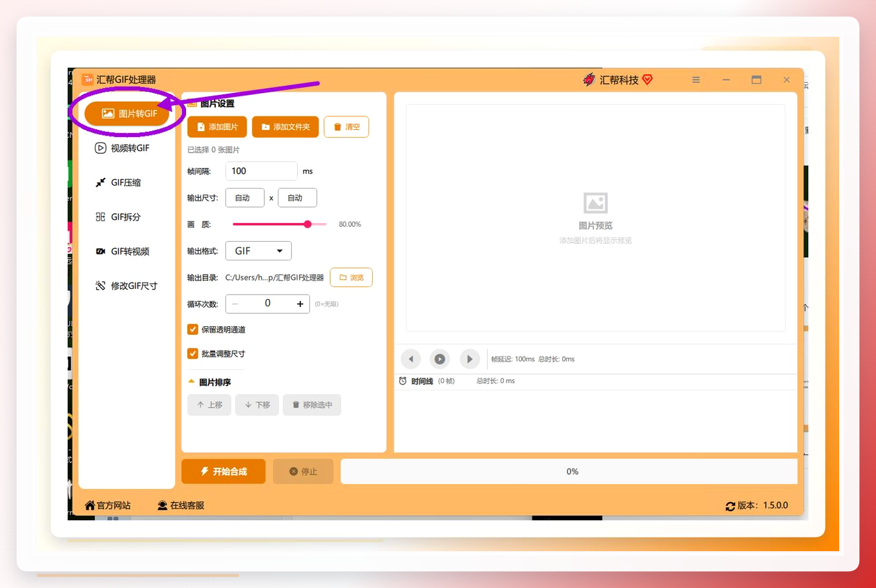This screenshot has height=588, width=876.
Task: Open the 官方网站 home link
Action: [108, 505]
